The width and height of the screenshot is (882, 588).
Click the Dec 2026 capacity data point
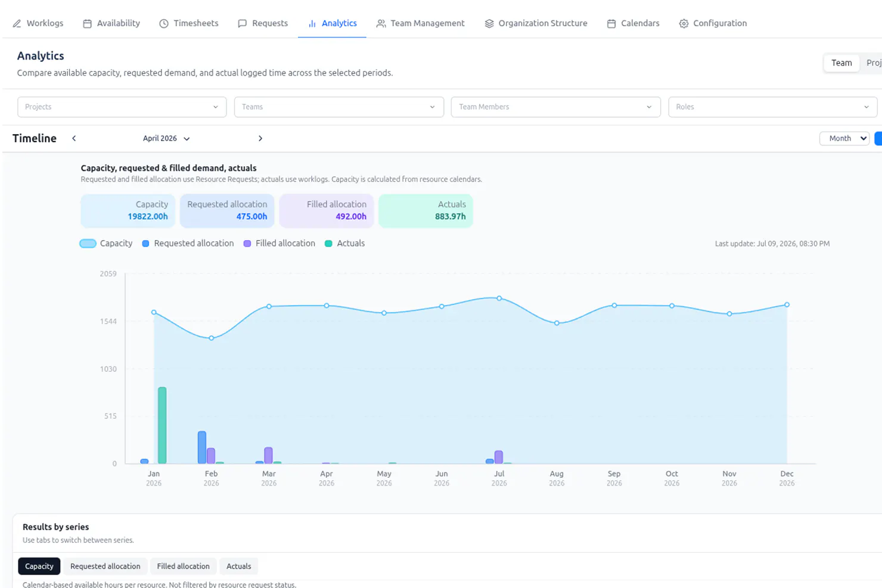coord(787,304)
